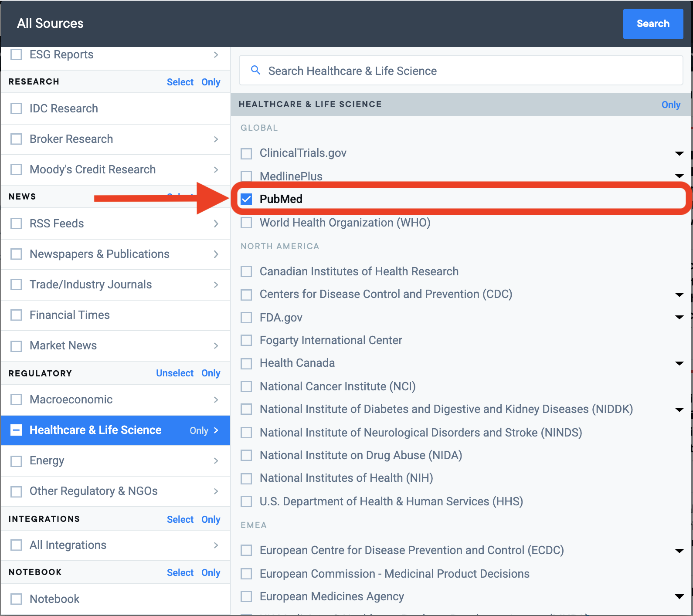Viewport: 693px width, 616px height.
Task: Open the Market News chevron
Action: pos(216,345)
